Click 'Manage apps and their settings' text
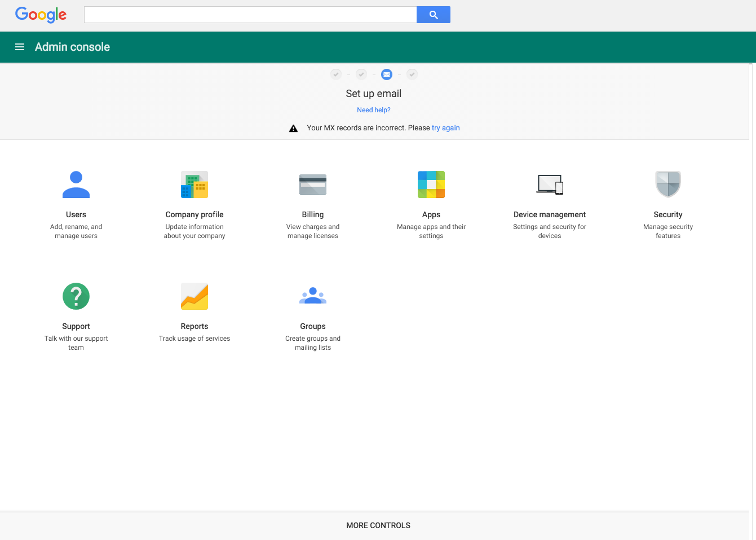 (x=431, y=231)
